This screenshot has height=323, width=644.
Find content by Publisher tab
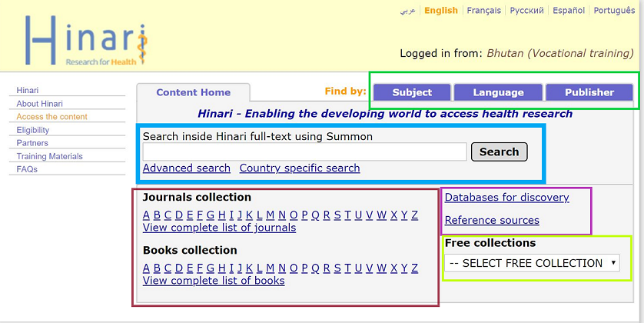589,92
